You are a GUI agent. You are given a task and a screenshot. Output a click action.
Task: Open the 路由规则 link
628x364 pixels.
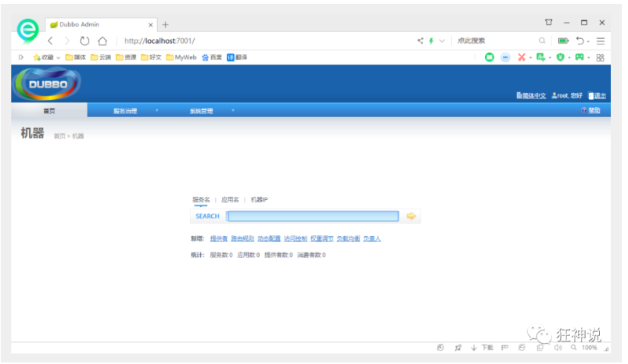[x=242, y=238]
